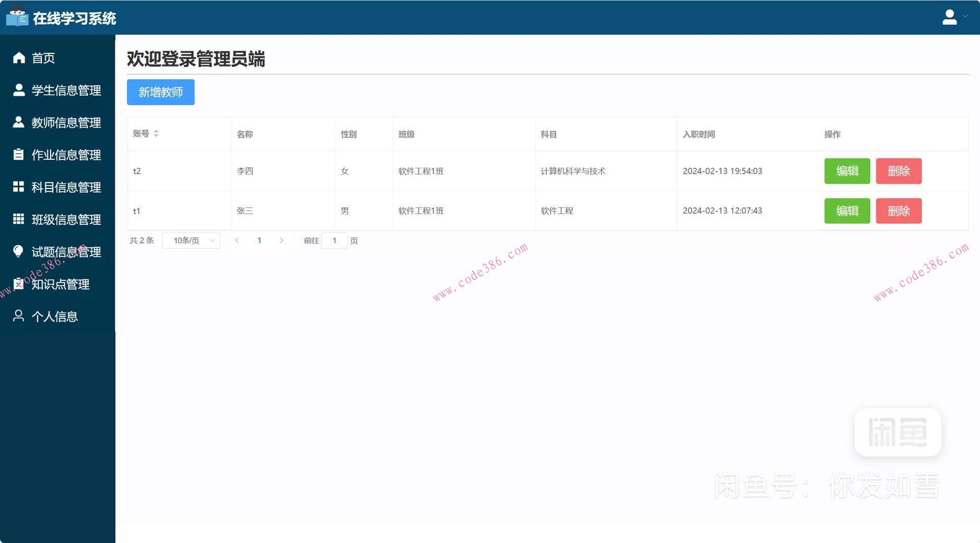
Task: Navigate to 班级信息管理 in the sidebar
Action: [66, 219]
